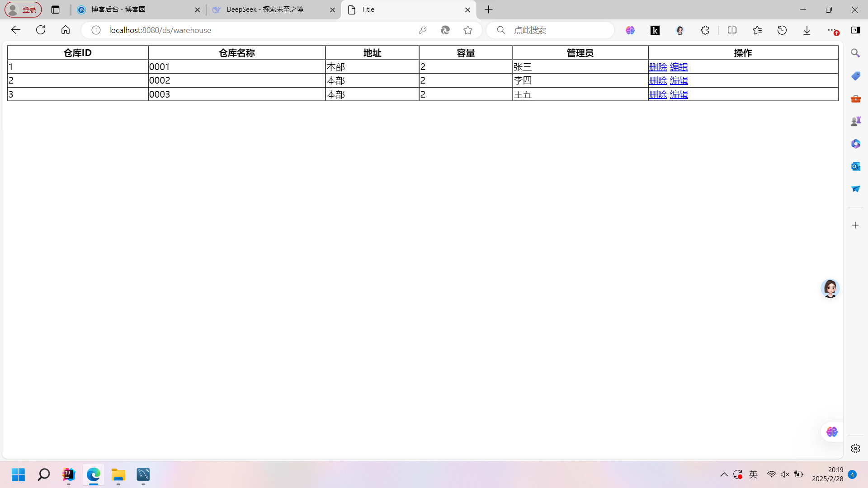
Task: Open Outlook in the sidebar
Action: point(855,166)
